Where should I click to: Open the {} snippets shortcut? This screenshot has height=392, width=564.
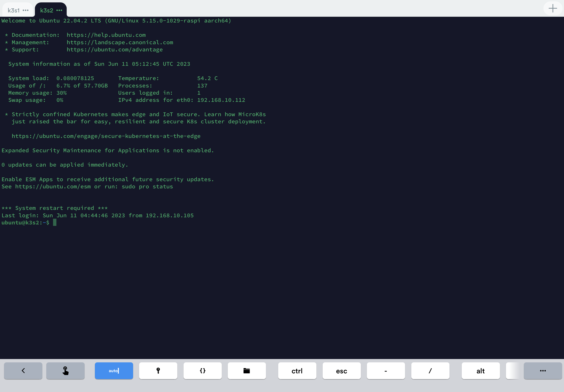coord(202,371)
